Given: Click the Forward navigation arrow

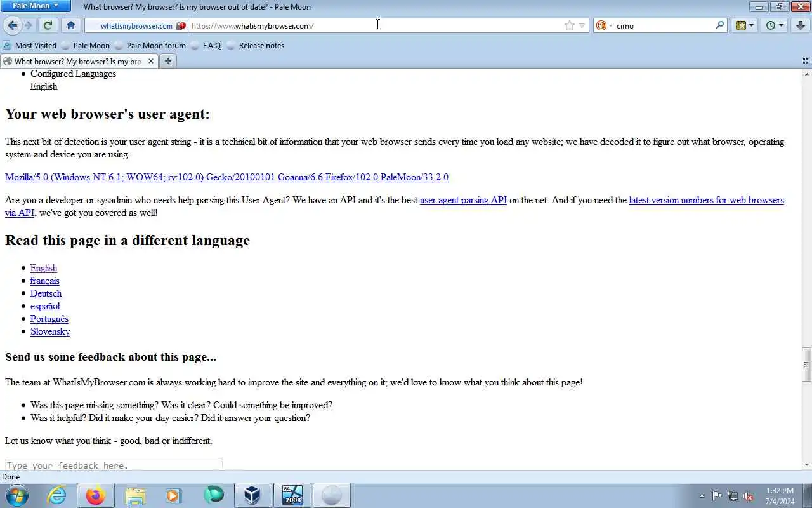Looking at the screenshot, I should [x=29, y=25].
